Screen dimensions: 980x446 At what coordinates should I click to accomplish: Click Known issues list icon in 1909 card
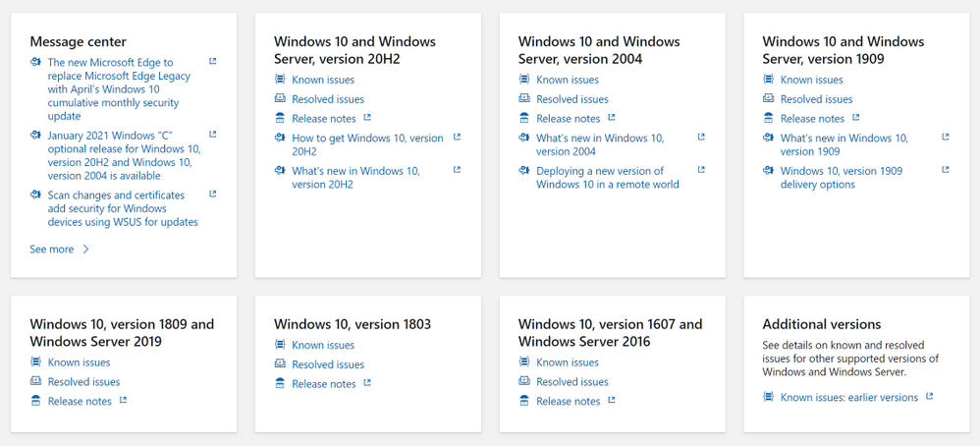tap(768, 80)
